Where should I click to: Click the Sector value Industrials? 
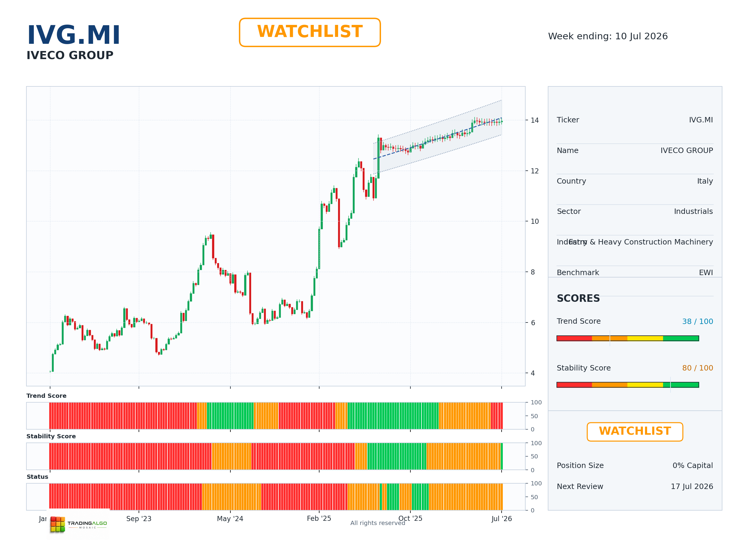[x=693, y=211]
